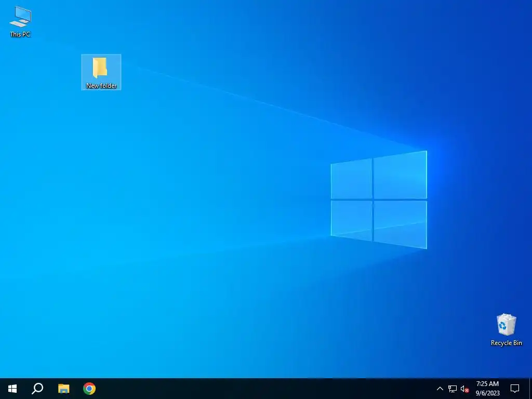The width and height of the screenshot is (532, 399).
Task: Select the New folder icon on desktop
Action: click(x=101, y=72)
